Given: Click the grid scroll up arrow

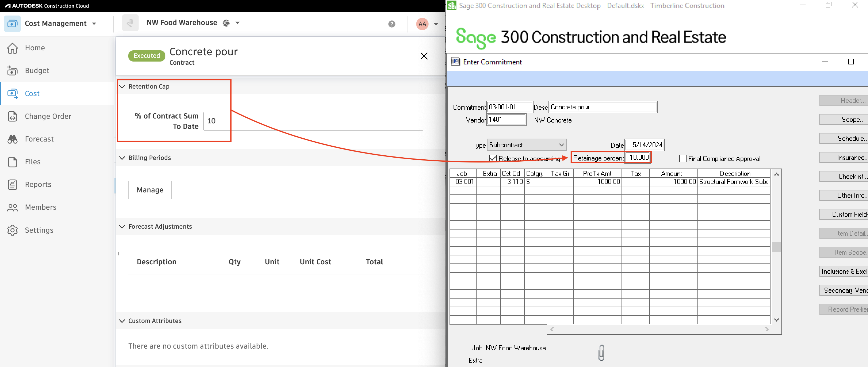Looking at the screenshot, I should [776, 174].
